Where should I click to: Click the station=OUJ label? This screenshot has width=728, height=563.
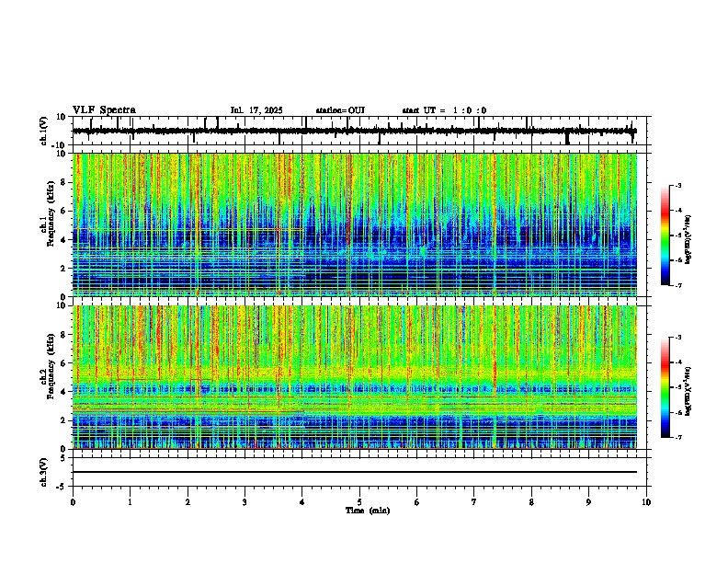pos(340,110)
